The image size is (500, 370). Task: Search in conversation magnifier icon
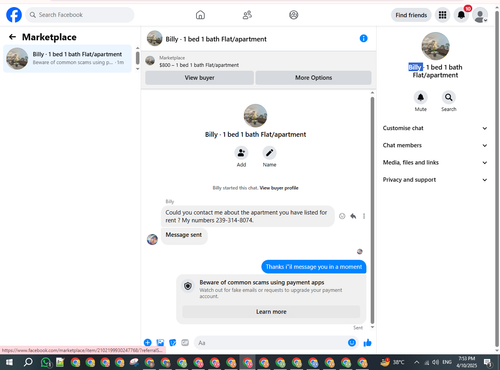[x=449, y=97]
